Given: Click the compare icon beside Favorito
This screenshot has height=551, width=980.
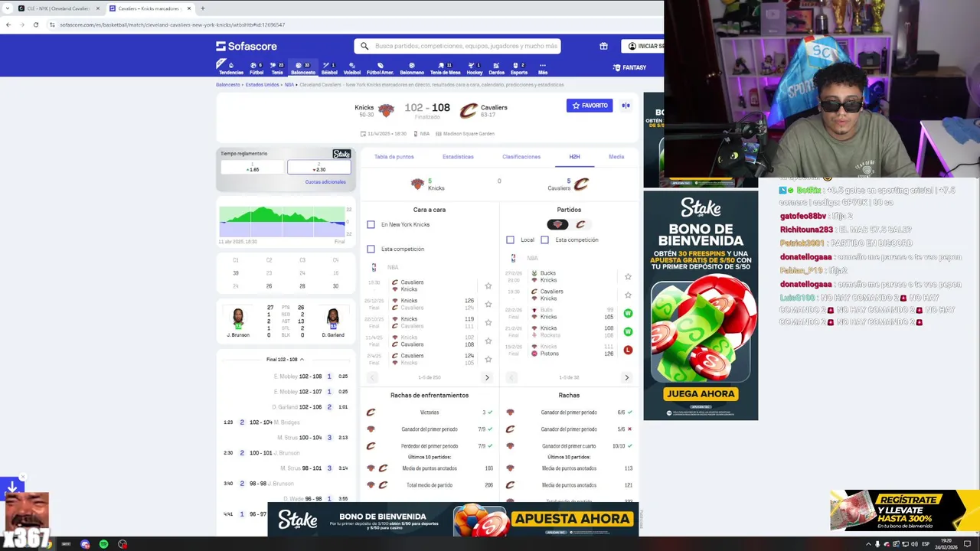Looking at the screenshot, I should click(626, 106).
